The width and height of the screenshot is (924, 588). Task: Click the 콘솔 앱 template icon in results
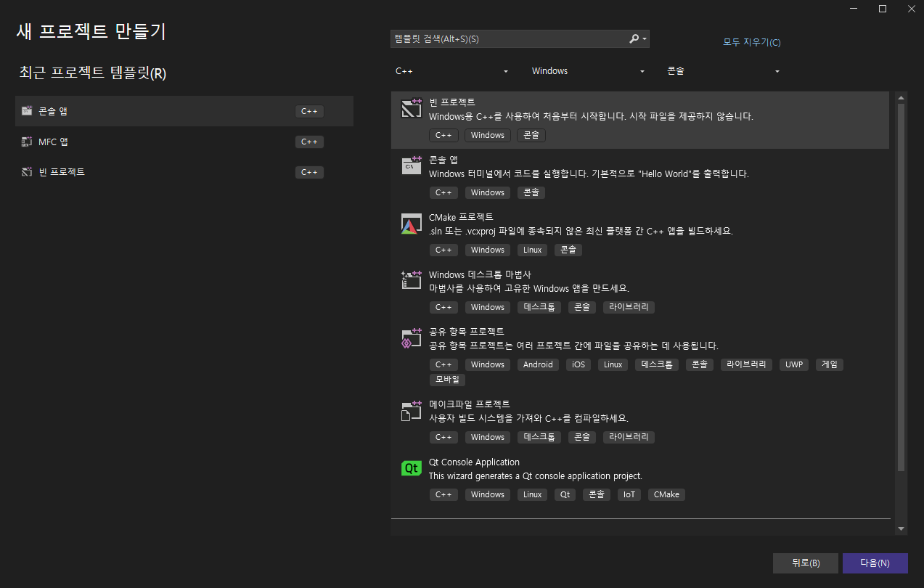point(412,166)
